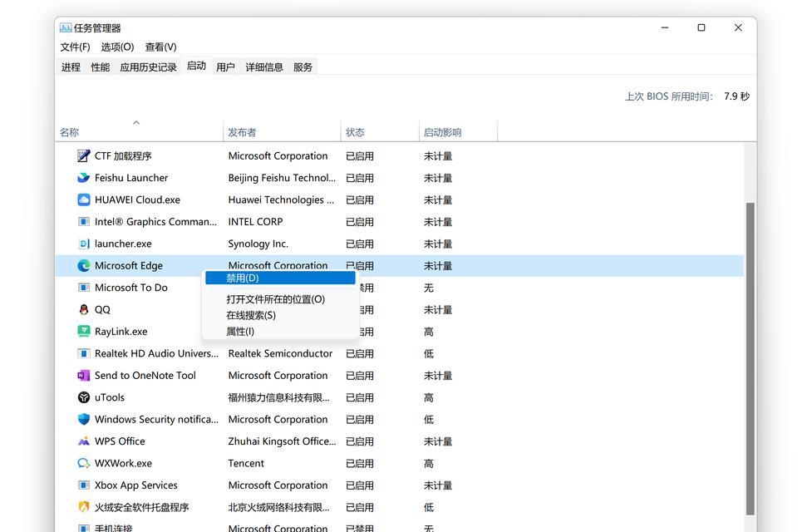Click the QQ penguin icon

pos(83,309)
